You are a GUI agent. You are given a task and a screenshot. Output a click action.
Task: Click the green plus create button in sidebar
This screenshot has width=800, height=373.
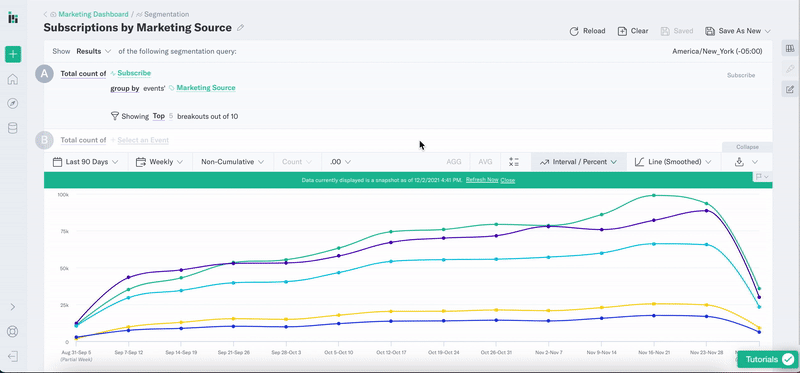[x=13, y=54]
